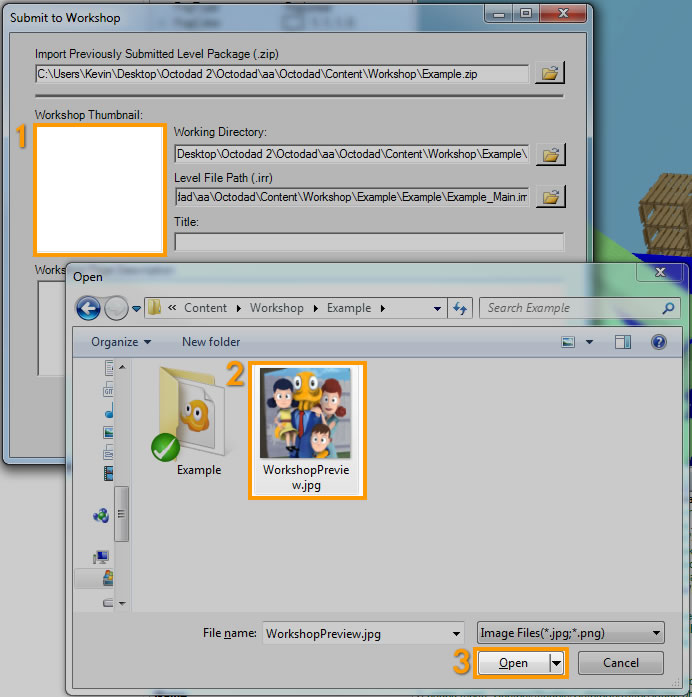Click the Level File Path field
The width and height of the screenshot is (692, 697).
pos(352,196)
